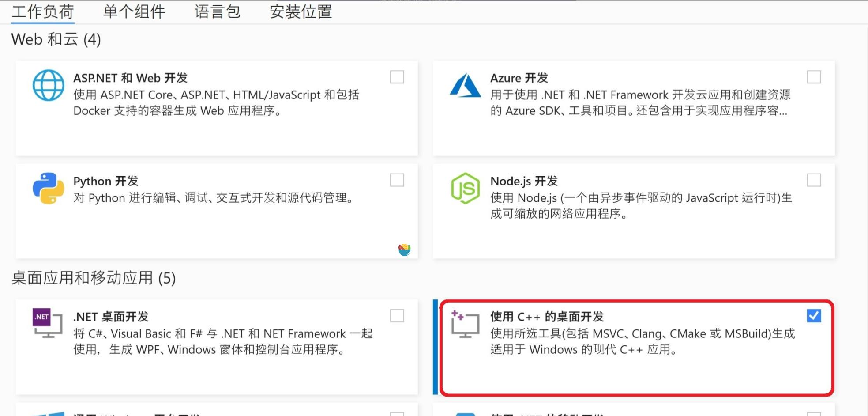868x416 pixels.
Task: Tick the .NET 桌面开发 checkbox
Action: coord(397,316)
